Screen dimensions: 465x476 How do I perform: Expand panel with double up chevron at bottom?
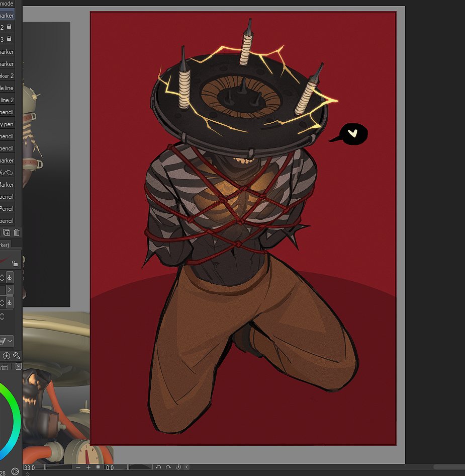click(27, 473)
